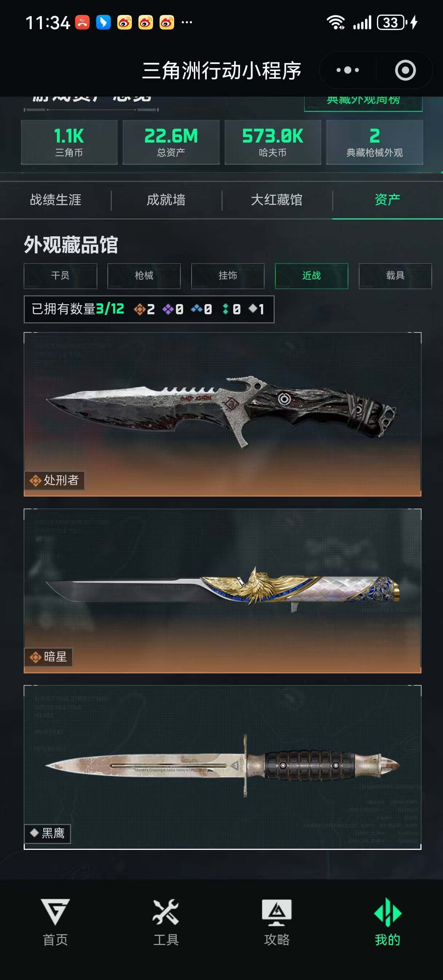Switch to the 大红藏馆 tab
The height and width of the screenshot is (980, 443).
(x=277, y=200)
